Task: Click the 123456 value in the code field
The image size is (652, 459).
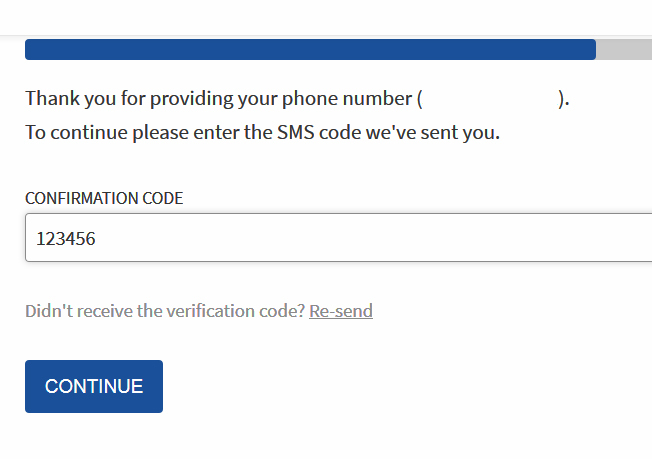Action: point(66,239)
